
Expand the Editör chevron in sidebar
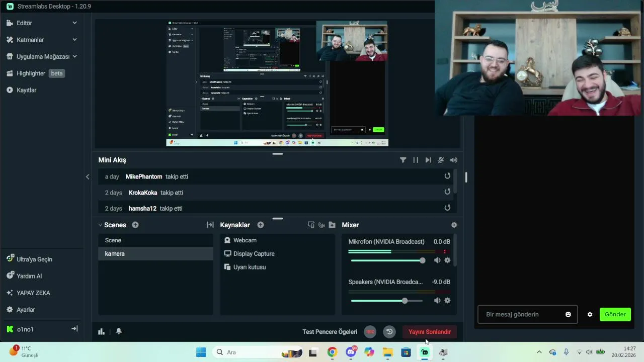(x=74, y=23)
